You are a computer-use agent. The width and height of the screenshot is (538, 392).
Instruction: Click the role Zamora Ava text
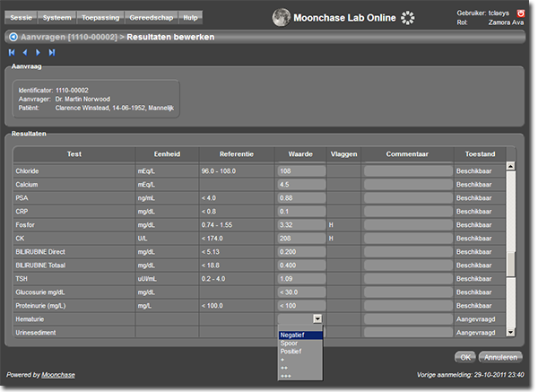click(506, 22)
